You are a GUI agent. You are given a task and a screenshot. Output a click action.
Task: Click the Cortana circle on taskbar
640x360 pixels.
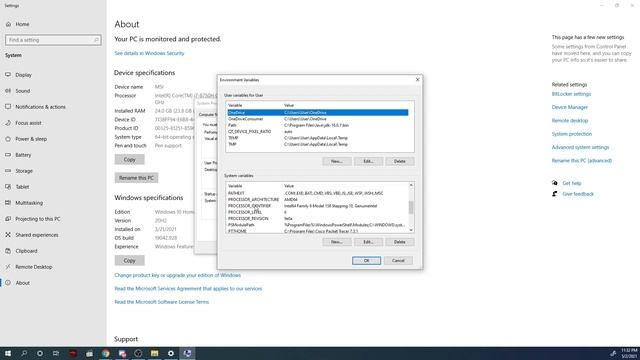click(x=40, y=353)
